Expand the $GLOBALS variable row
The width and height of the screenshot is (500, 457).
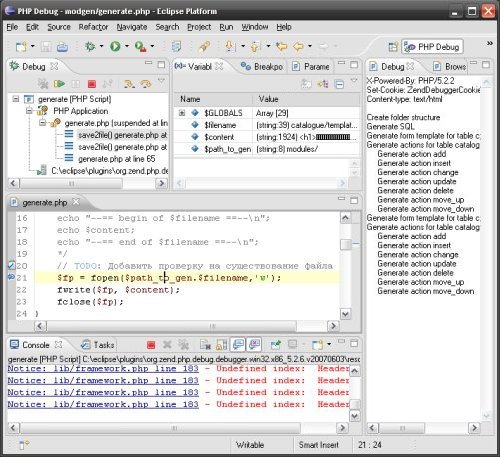coord(182,113)
